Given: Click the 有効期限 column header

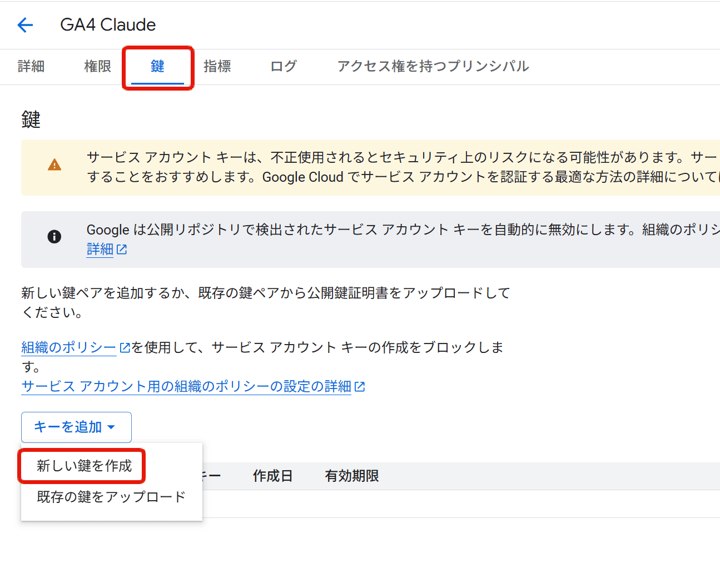Looking at the screenshot, I should (352, 476).
